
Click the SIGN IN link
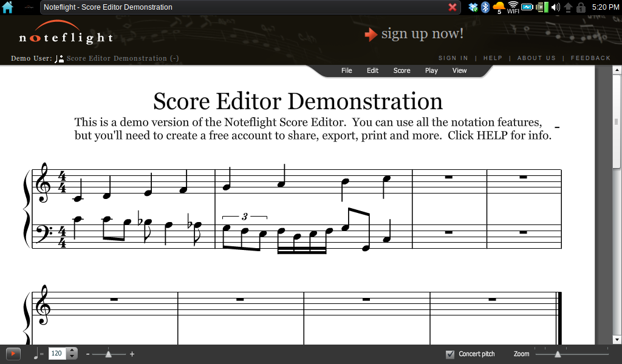point(453,58)
